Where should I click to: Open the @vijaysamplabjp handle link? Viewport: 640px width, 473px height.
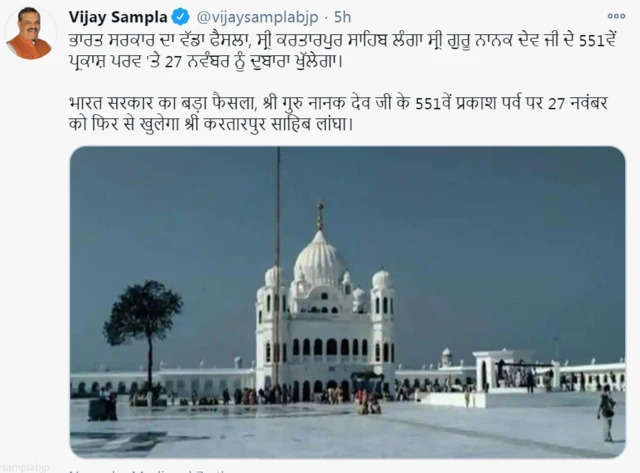pyautogui.click(x=257, y=17)
